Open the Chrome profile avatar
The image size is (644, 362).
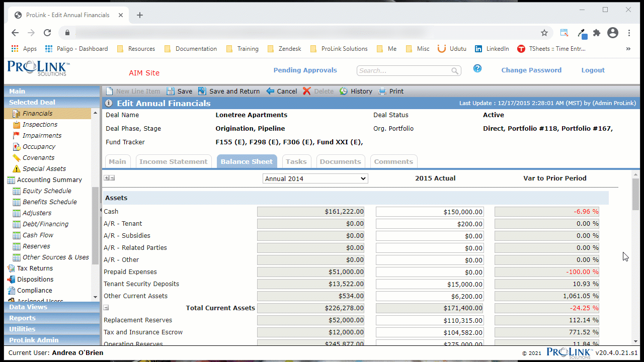coord(613,33)
